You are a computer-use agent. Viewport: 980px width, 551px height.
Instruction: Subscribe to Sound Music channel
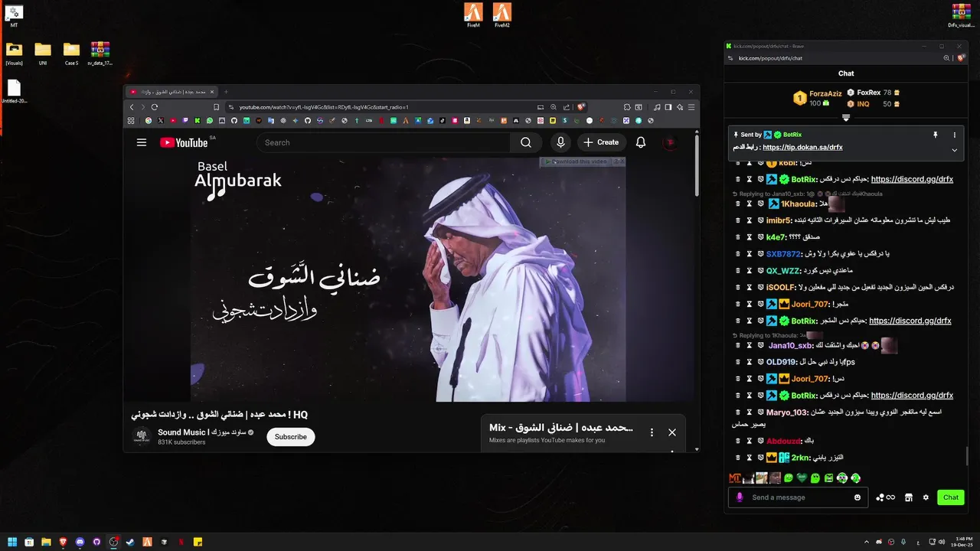pos(290,437)
